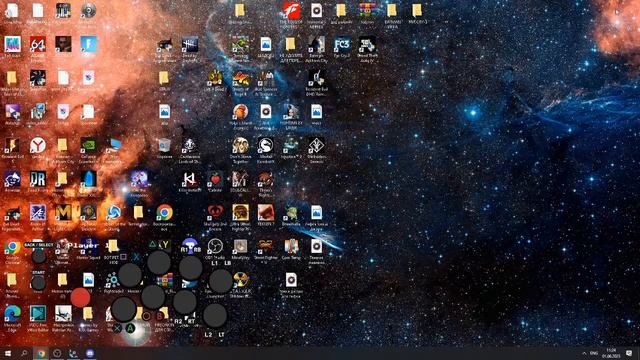Click the ENG language indicator

594,353
